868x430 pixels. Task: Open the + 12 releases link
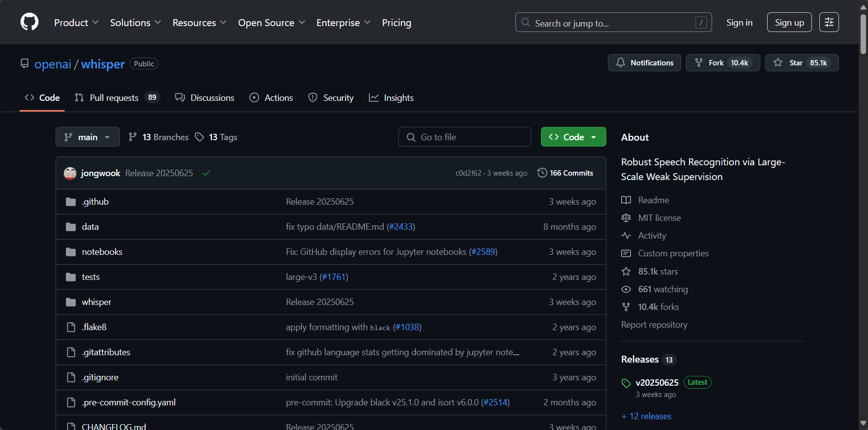[x=646, y=416]
